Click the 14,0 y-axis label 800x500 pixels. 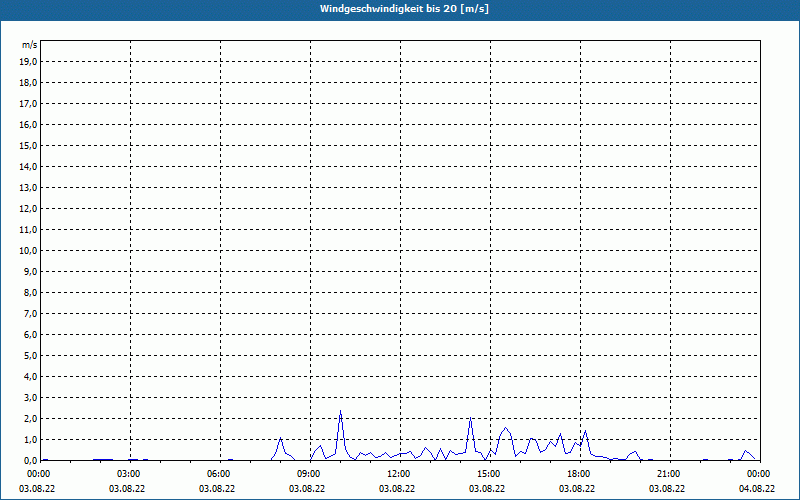click(28, 166)
